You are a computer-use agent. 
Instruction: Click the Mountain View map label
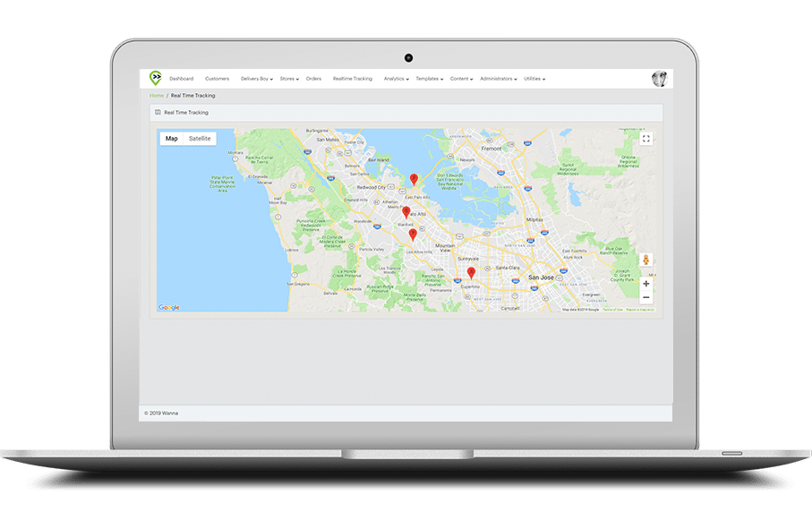pos(445,248)
